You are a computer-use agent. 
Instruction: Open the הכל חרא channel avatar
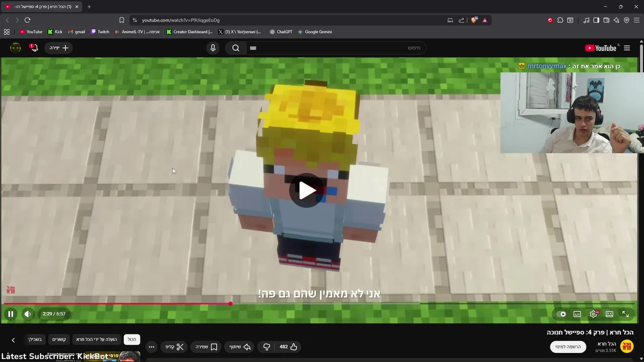coord(627,346)
